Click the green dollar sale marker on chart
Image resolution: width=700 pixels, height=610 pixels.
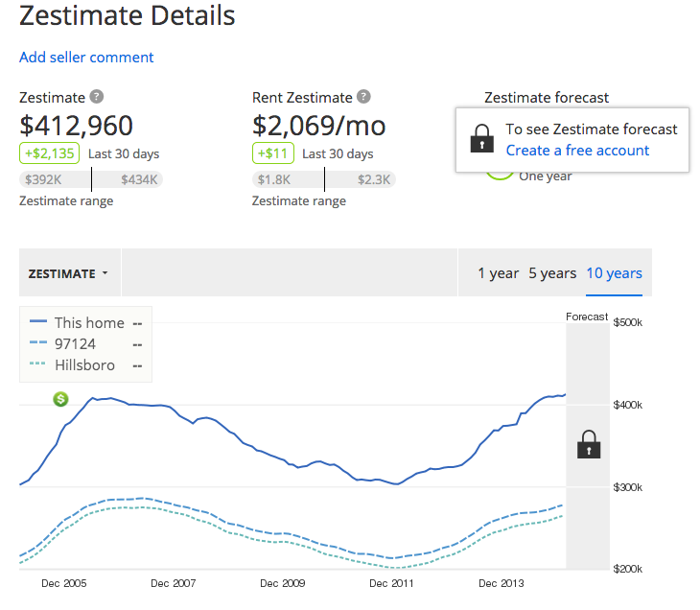[x=60, y=398]
